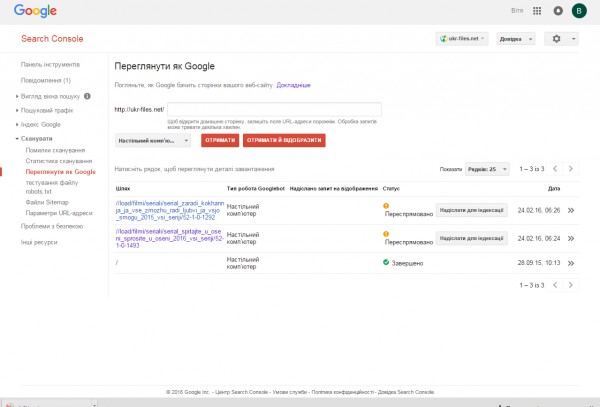Submit the serial_zaradi_kokhannja row for indexing
This screenshot has width=600, height=407.
471,210
